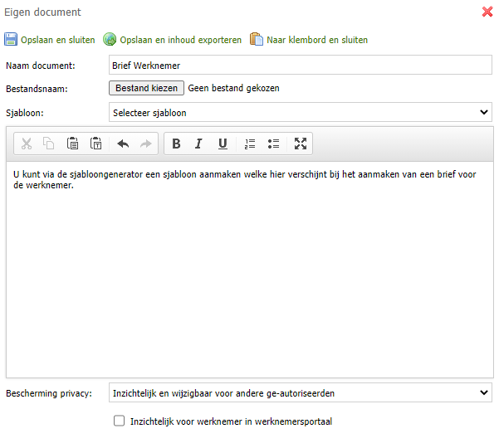Click Opslaan en sluiten
This screenshot has width=499, height=448.
pyautogui.click(x=50, y=40)
